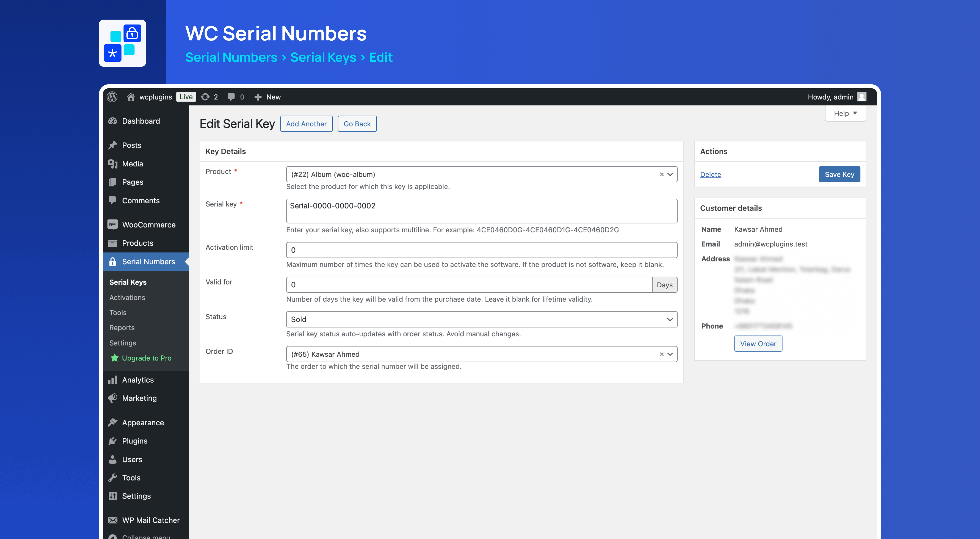Screen dimensions: 980x539
Task: Click the email admin@wcplugins.test
Action: pyautogui.click(x=770, y=244)
